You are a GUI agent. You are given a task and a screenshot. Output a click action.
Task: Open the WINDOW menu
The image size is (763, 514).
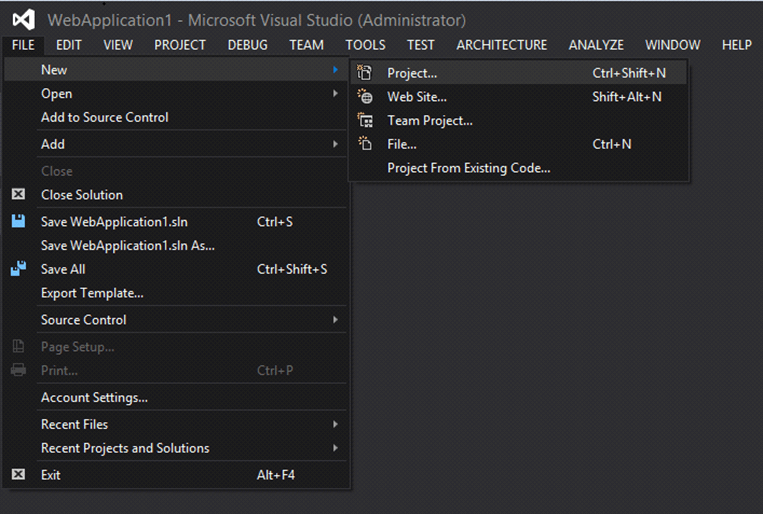click(x=673, y=45)
